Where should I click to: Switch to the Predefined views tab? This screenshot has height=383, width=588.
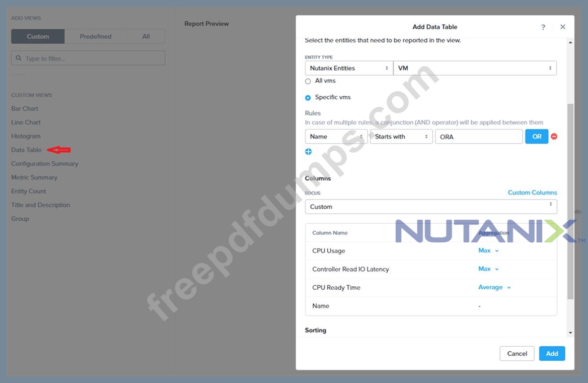(x=96, y=36)
